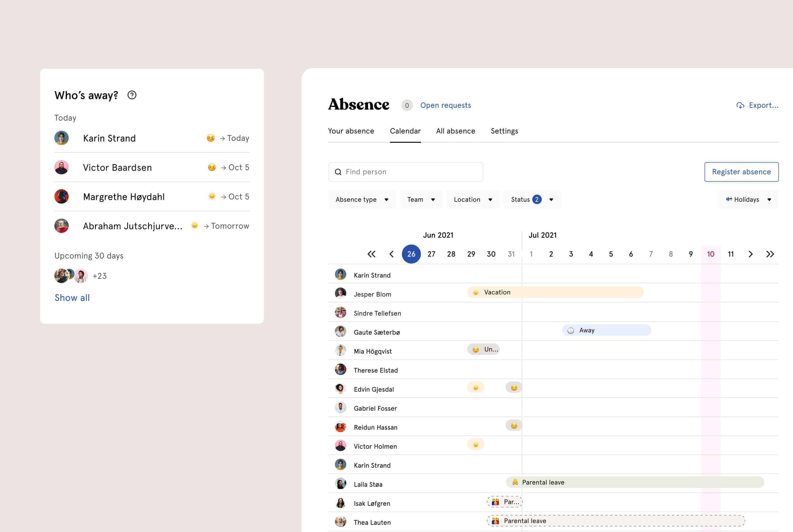Click Edvin Gjesdal's vacation sun icon
The width and height of the screenshot is (793, 532).
coord(475,388)
